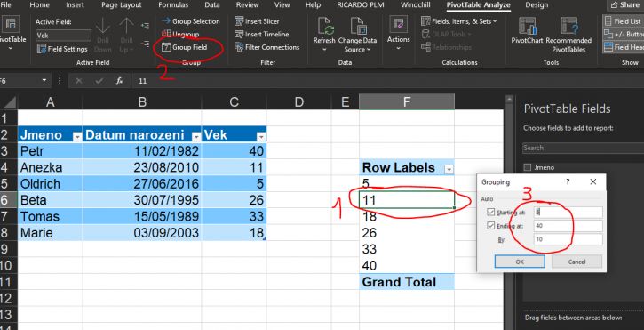Open the Page Layout tab
644x330 pixels.
click(x=121, y=5)
